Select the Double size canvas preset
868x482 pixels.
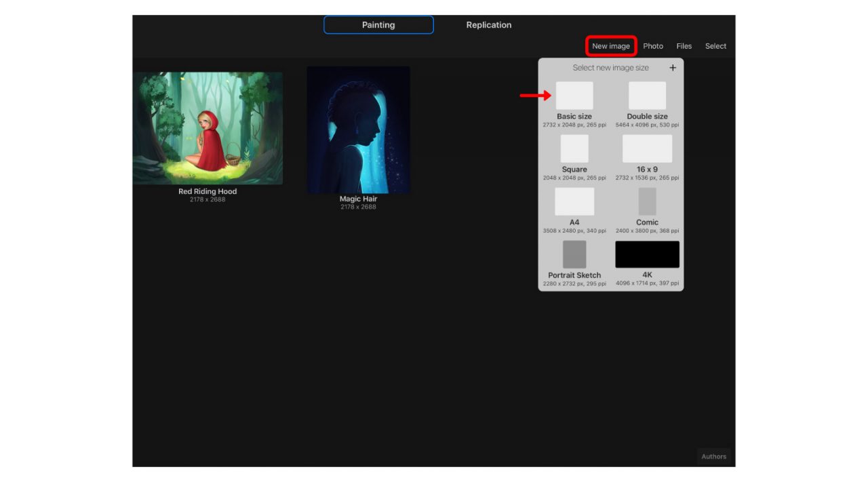coord(647,95)
